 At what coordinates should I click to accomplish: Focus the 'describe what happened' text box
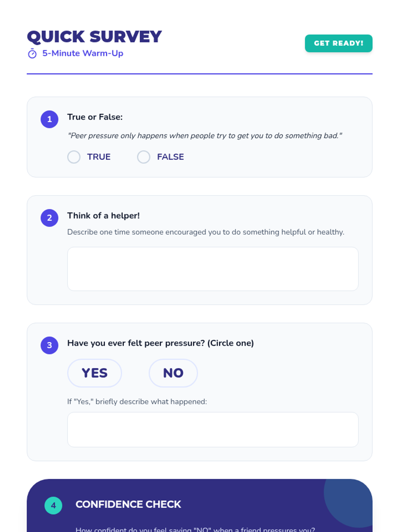coord(213,430)
